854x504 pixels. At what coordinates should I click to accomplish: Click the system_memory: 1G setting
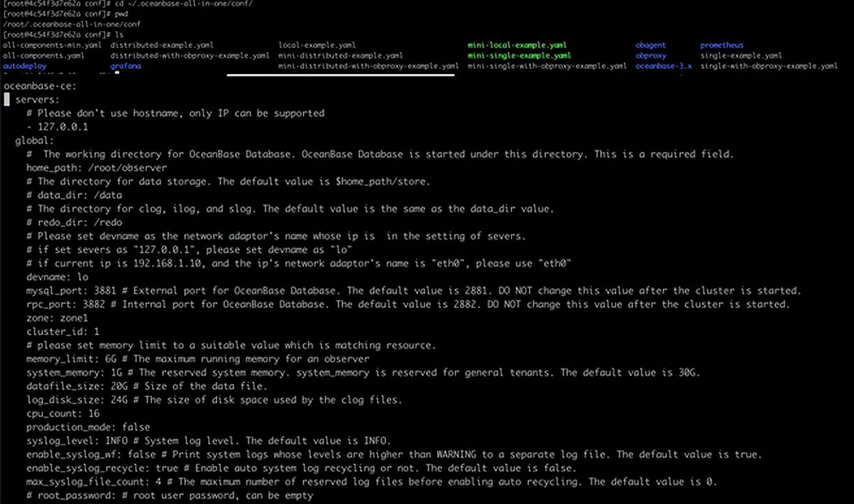[x=74, y=372]
